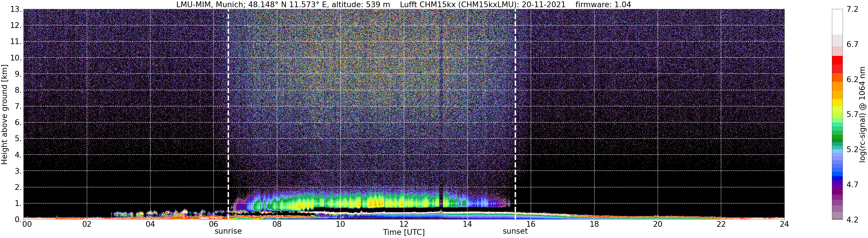Click the 'Lufft CHM15kx' instrument name
The image size is (868, 238).
[x=428, y=4]
